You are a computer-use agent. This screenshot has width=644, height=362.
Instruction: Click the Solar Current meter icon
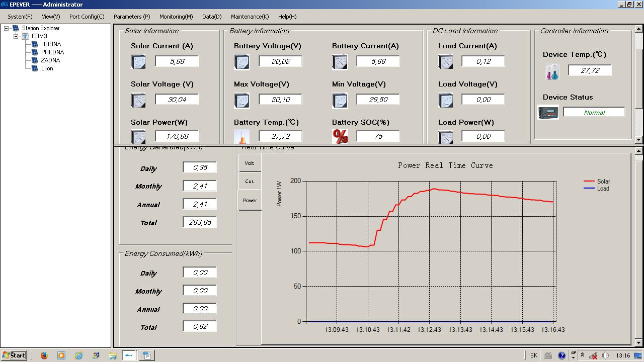point(138,62)
